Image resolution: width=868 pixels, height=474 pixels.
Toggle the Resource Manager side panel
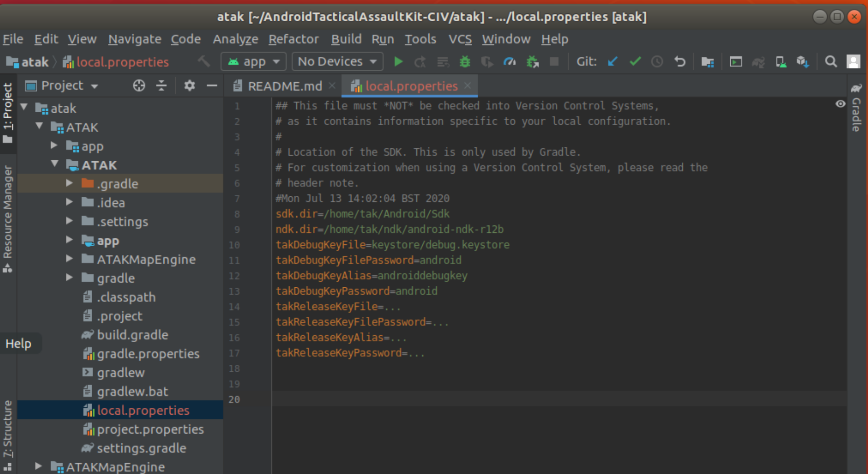pos(8,219)
